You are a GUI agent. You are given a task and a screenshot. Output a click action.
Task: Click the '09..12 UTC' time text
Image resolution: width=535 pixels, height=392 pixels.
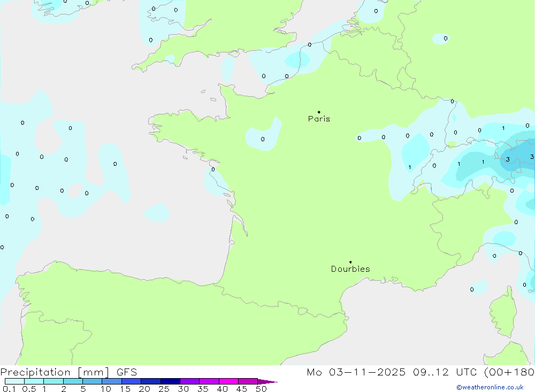tap(445, 372)
